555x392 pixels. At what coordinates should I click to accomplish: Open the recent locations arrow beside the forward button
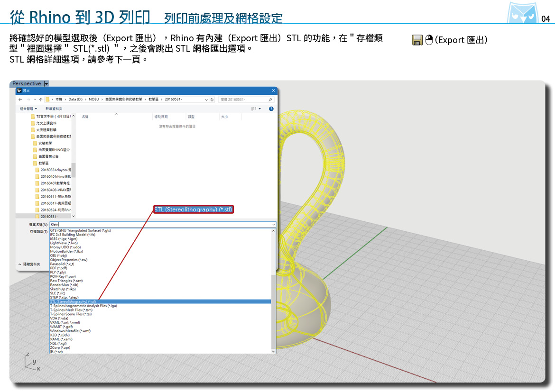click(35, 100)
